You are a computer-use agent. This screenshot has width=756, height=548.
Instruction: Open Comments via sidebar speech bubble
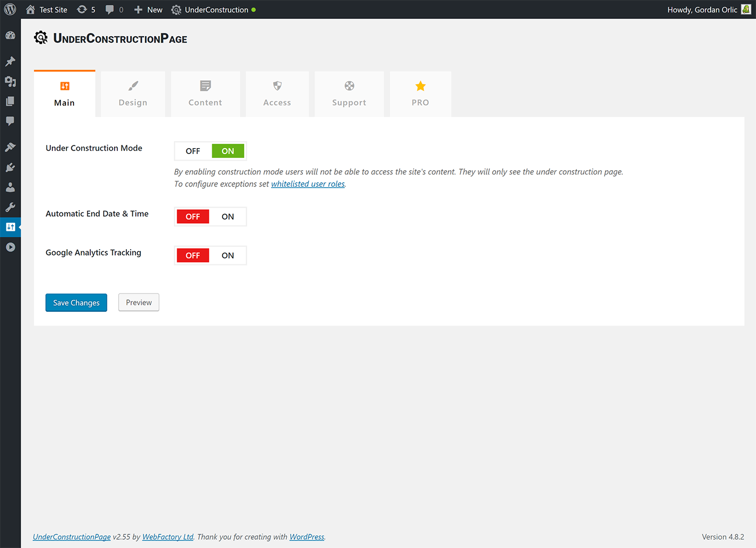point(10,121)
